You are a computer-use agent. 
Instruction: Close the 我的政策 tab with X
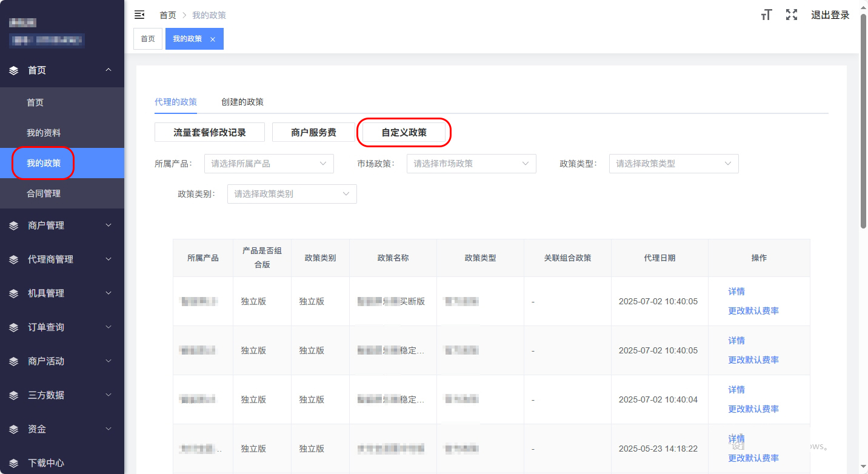(x=213, y=39)
